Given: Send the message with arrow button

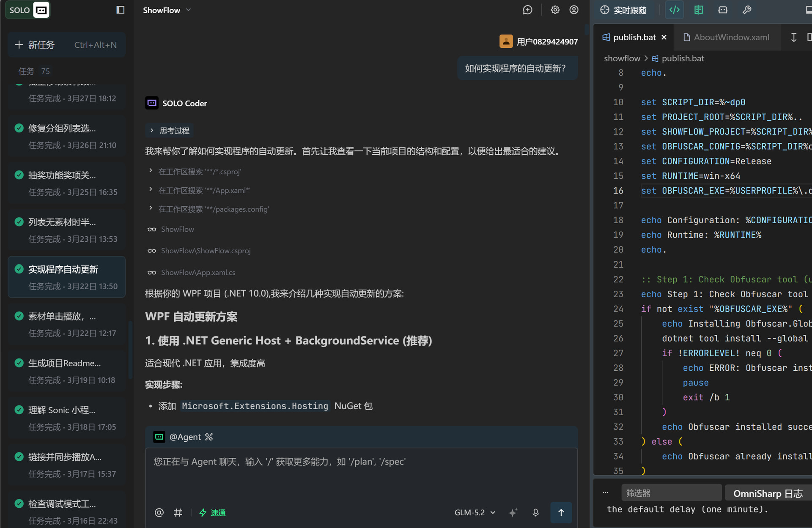Looking at the screenshot, I should (561, 512).
